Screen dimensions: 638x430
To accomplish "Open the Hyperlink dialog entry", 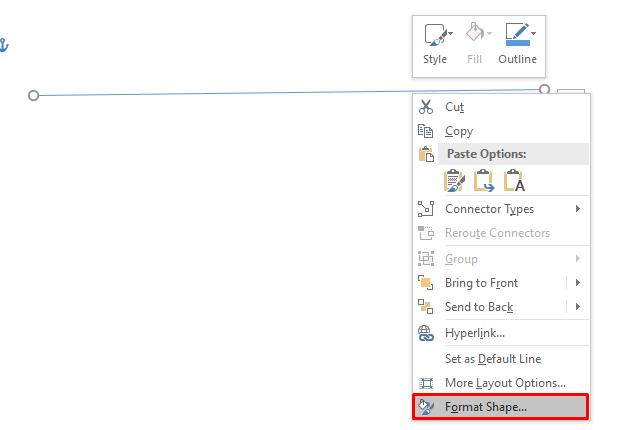I will pos(501,333).
